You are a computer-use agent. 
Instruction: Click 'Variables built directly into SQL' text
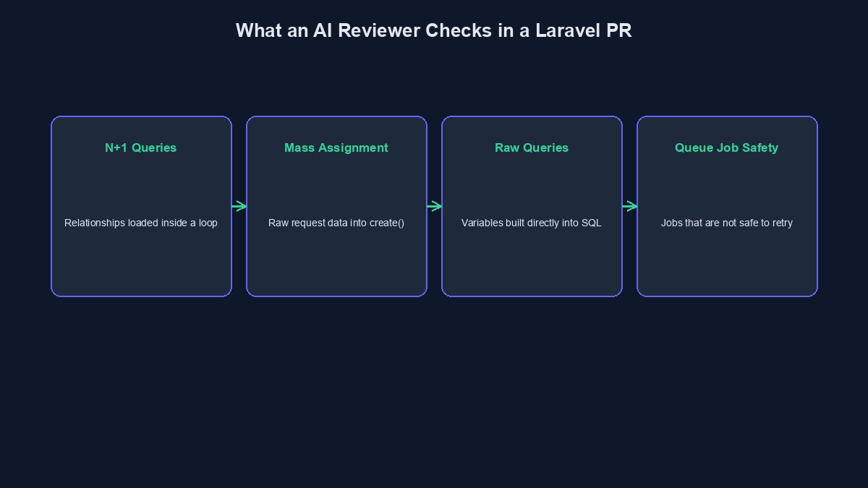click(x=532, y=223)
